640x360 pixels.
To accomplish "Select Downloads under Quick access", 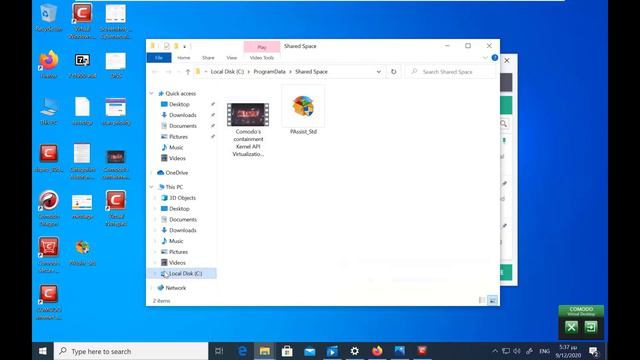I will point(183,115).
